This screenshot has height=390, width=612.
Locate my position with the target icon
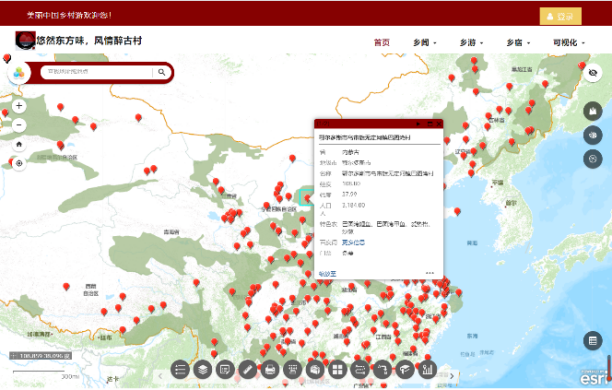tap(19, 163)
